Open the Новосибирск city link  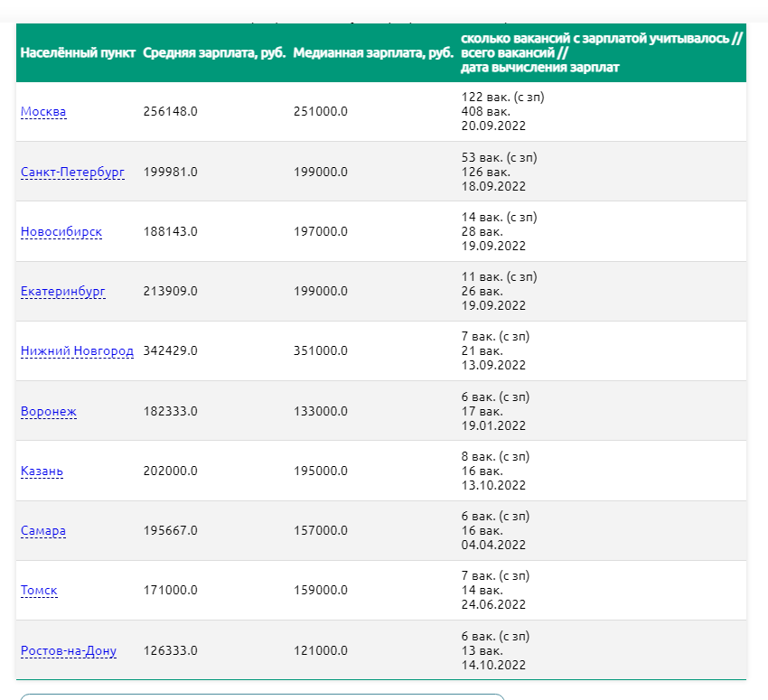pos(61,231)
